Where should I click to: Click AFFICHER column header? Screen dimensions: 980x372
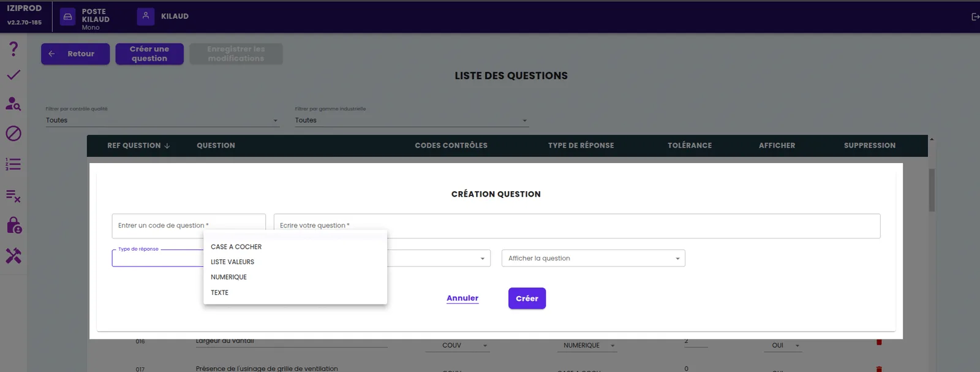click(777, 146)
